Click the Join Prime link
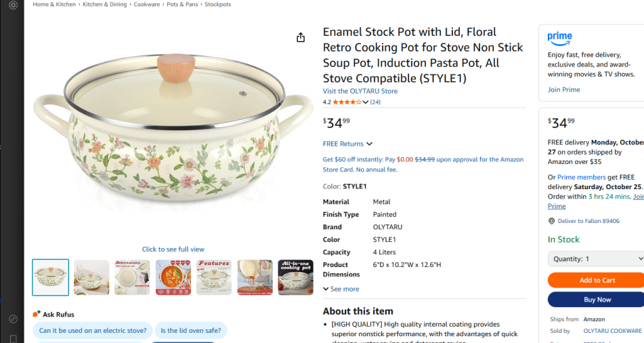The width and height of the screenshot is (644, 343). pyautogui.click(x=563, y=89)
